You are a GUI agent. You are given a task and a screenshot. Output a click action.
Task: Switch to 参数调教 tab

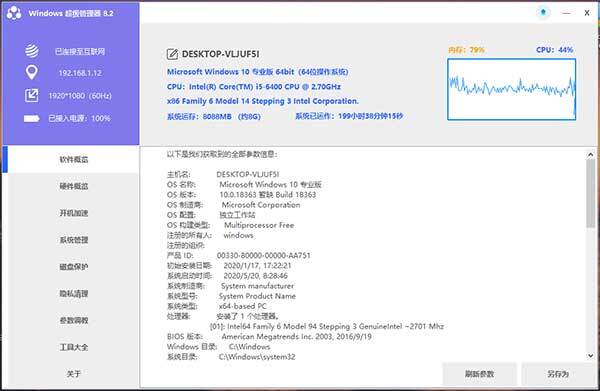(73, 320)
